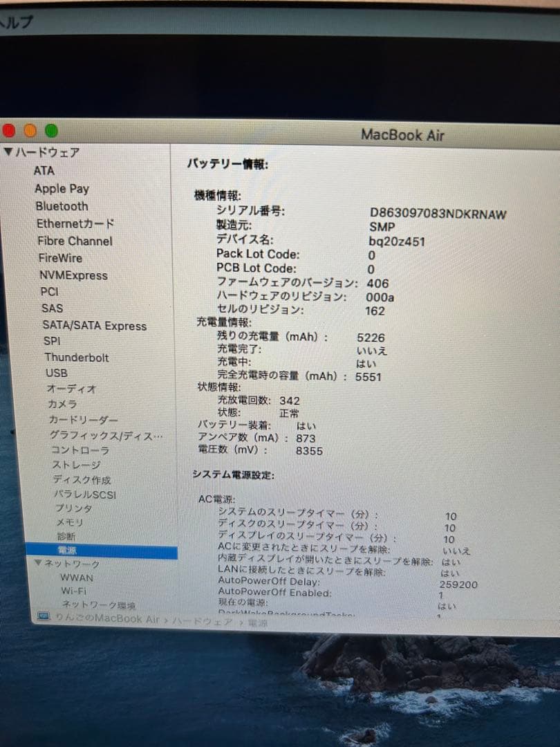Screen dimensions: 560x747
Task: Select highlighted 電源 sidebar entry
Action: [x=102, y=551]
